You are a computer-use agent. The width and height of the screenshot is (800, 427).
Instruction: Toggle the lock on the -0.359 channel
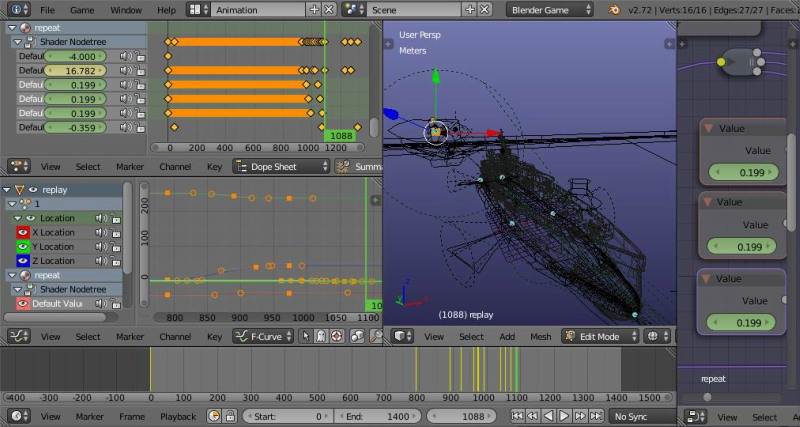click(140, 127)
